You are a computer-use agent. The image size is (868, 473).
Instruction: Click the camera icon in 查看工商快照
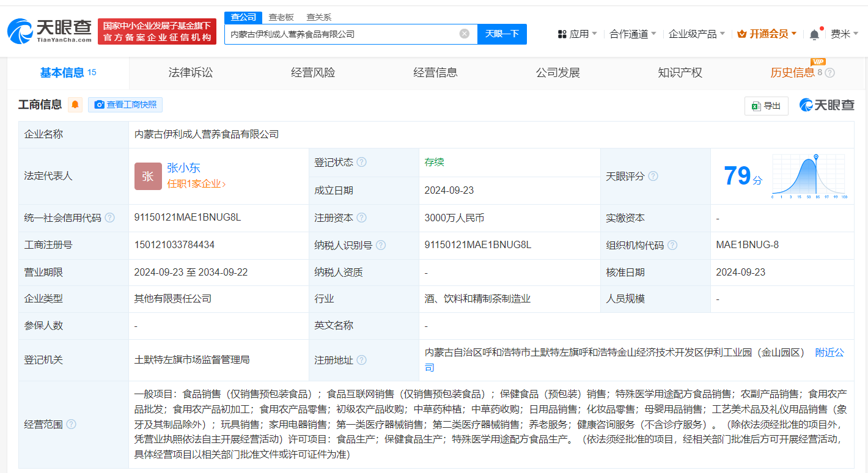[x=98, y=105]
